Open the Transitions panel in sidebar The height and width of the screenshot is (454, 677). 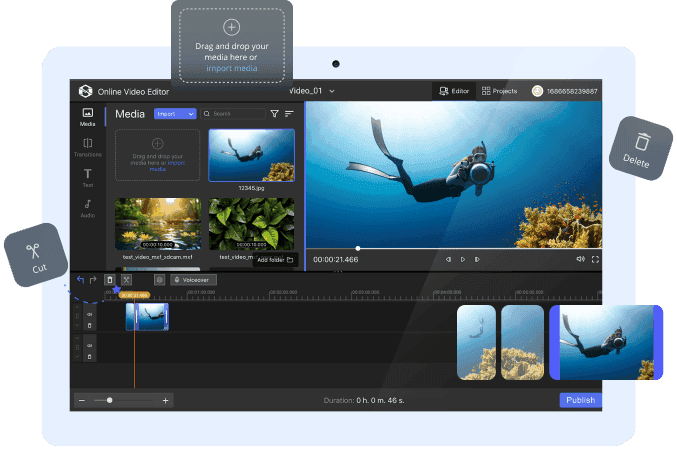point(88,147)
